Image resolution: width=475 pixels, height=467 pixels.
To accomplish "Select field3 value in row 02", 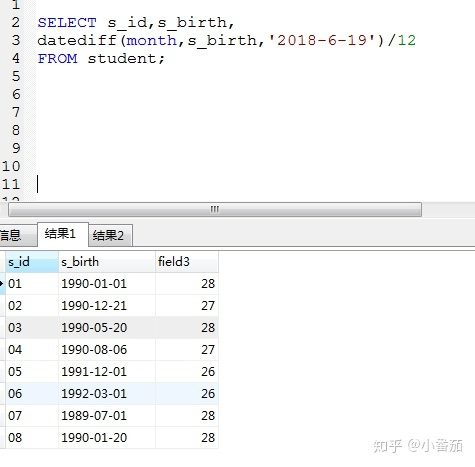I will point(187,306).
